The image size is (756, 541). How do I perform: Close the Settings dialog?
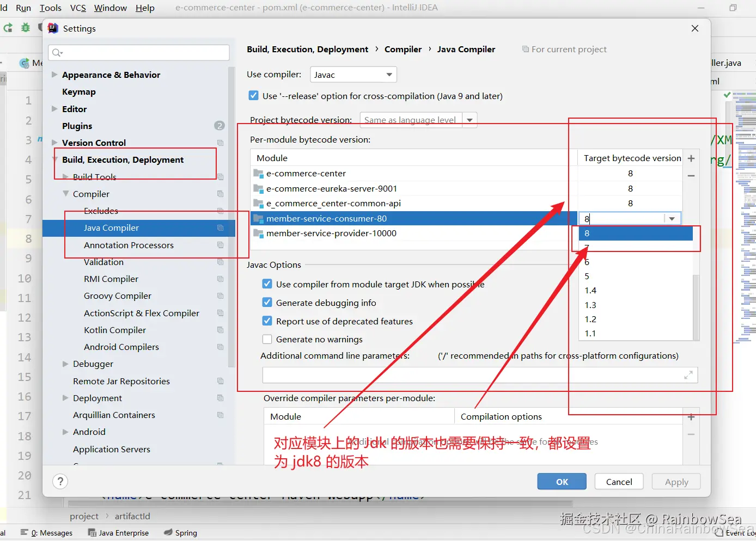coord(695,28)
